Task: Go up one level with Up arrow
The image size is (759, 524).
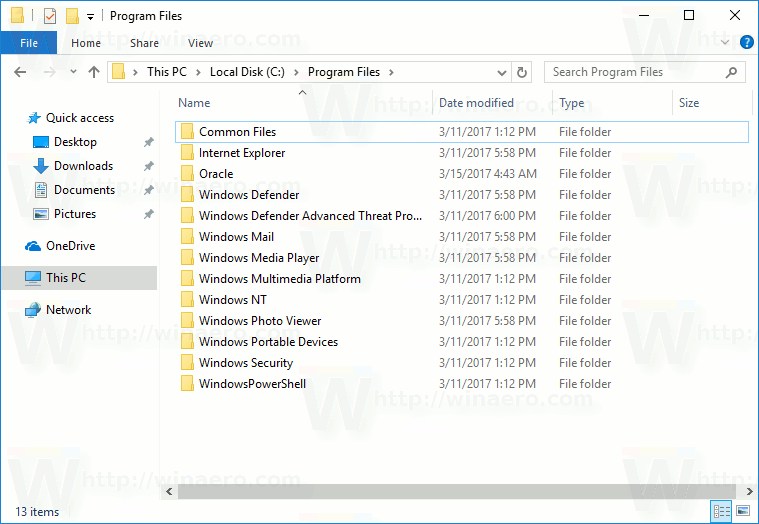Action: (x=94, y=72)
